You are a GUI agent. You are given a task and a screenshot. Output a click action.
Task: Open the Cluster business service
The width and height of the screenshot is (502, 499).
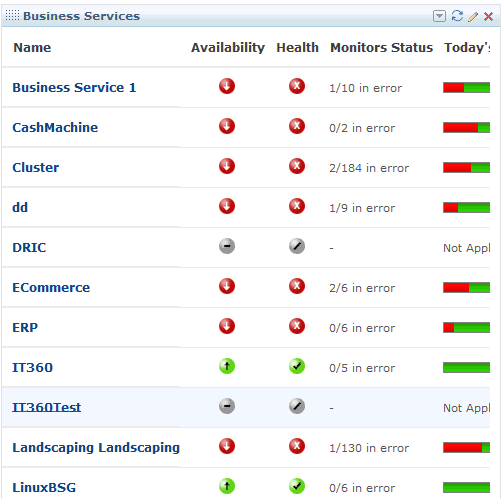[36, 168]
